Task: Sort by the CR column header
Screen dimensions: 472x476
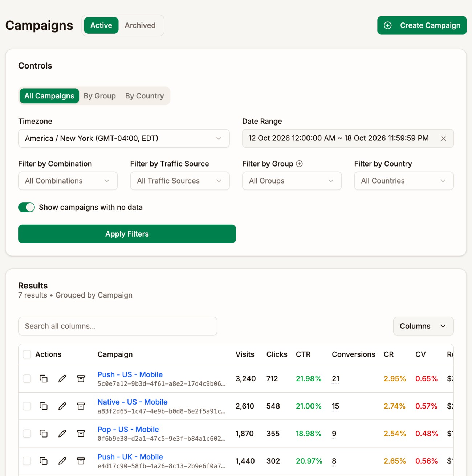Action: click(x=388, y=354)
